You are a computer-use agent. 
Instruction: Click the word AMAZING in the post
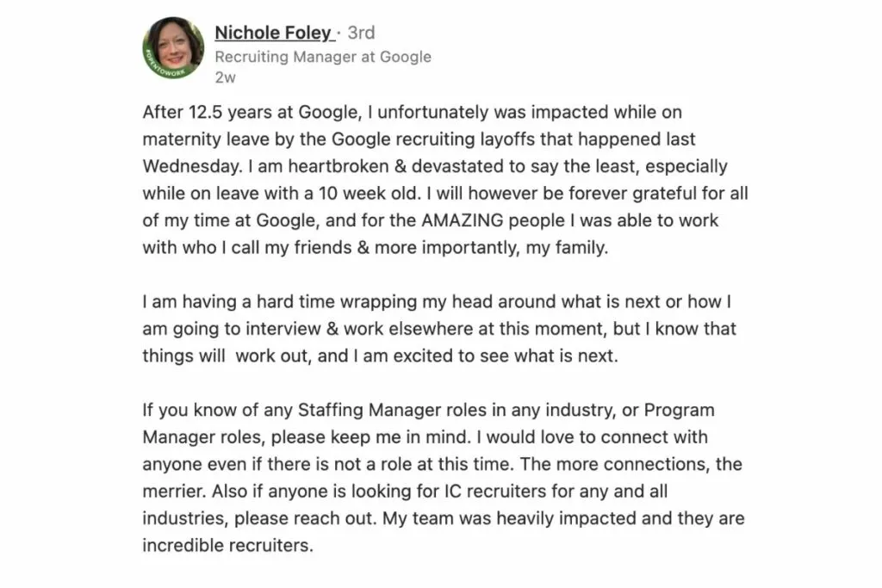(x=462, y=220)
